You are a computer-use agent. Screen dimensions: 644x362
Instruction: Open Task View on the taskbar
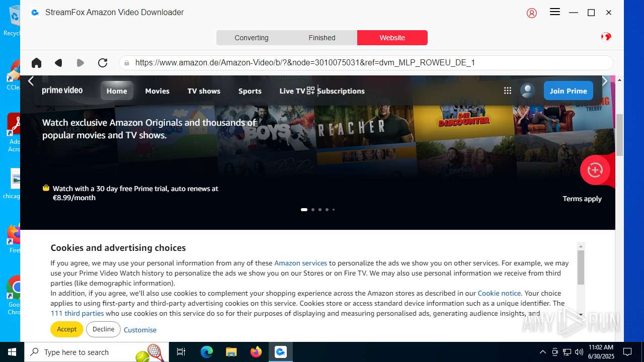click(x=181, y=352)
